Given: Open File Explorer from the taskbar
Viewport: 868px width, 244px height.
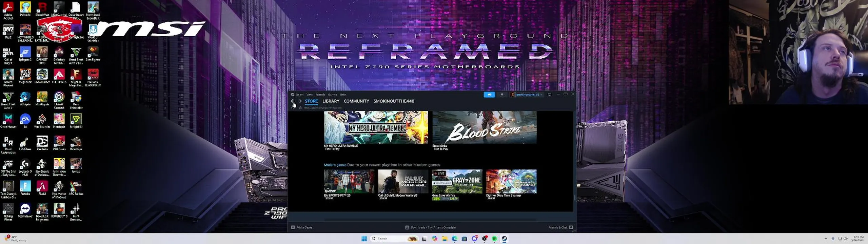Looking at the screenshot, I should tap(445, 239).
